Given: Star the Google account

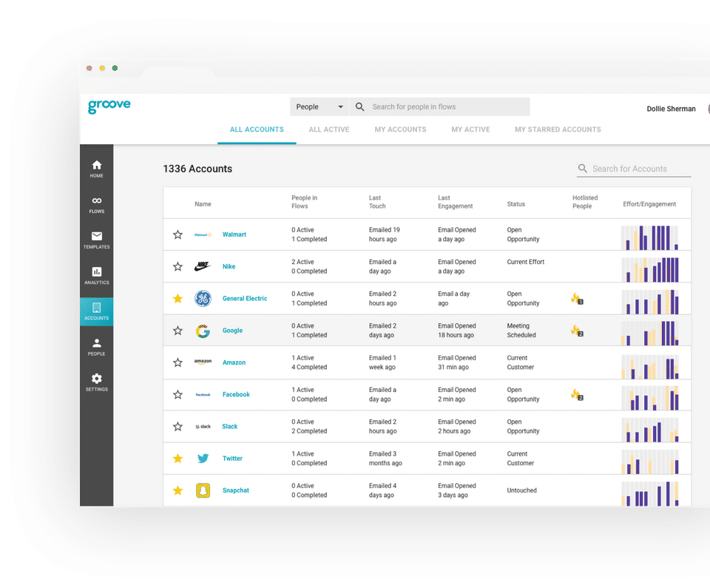Looking at the screenshot, I should coord(178,331).
